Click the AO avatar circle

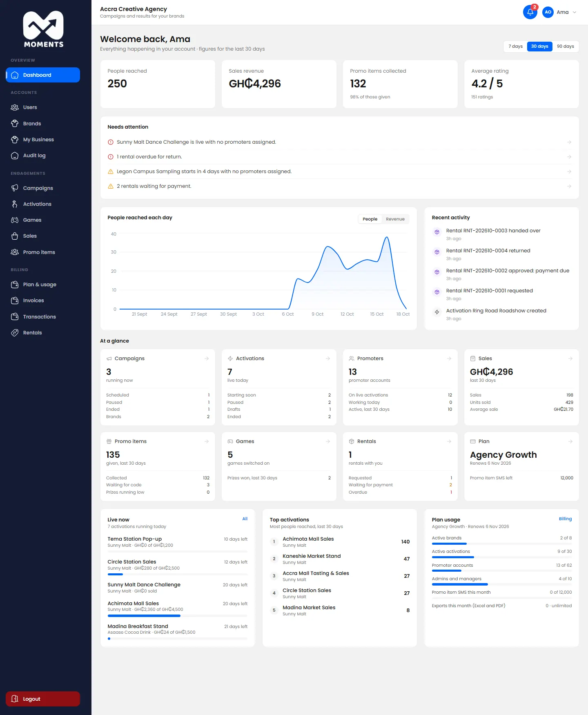(x=548, y=12)
